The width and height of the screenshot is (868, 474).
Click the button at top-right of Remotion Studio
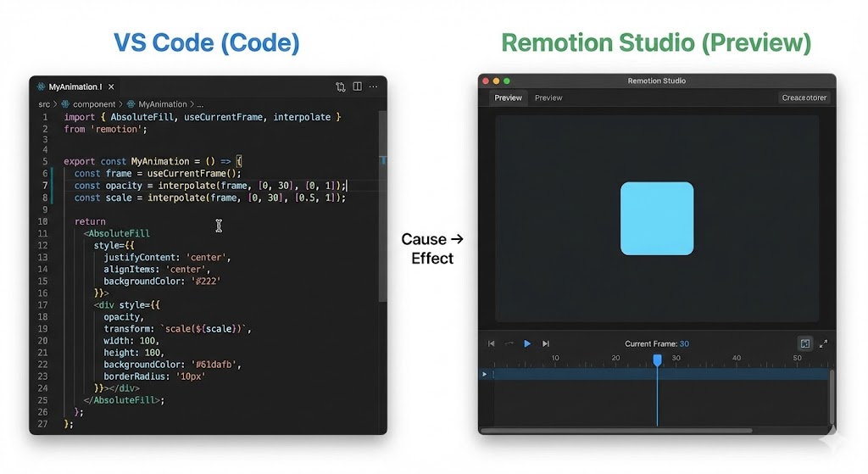[804, 98]
